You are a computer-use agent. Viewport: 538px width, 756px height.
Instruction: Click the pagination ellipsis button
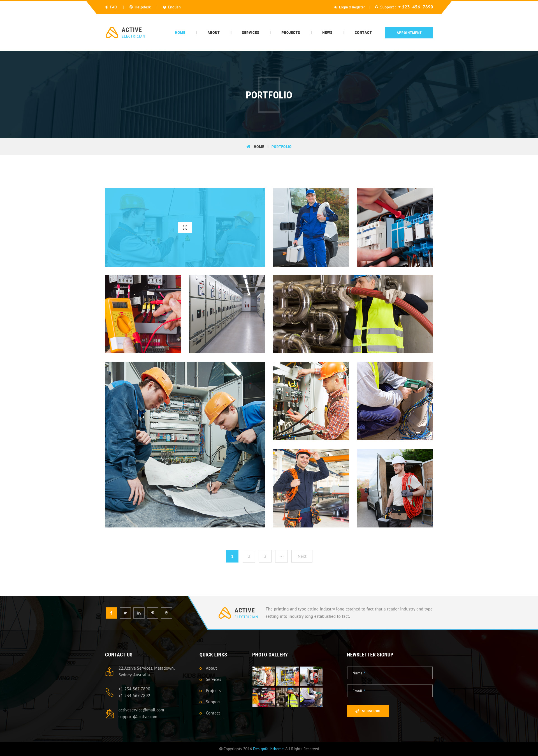tap(281, 556)
